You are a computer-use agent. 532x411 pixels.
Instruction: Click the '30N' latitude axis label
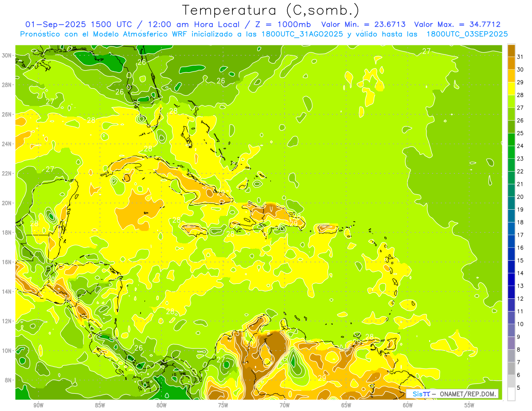[7, 55]
